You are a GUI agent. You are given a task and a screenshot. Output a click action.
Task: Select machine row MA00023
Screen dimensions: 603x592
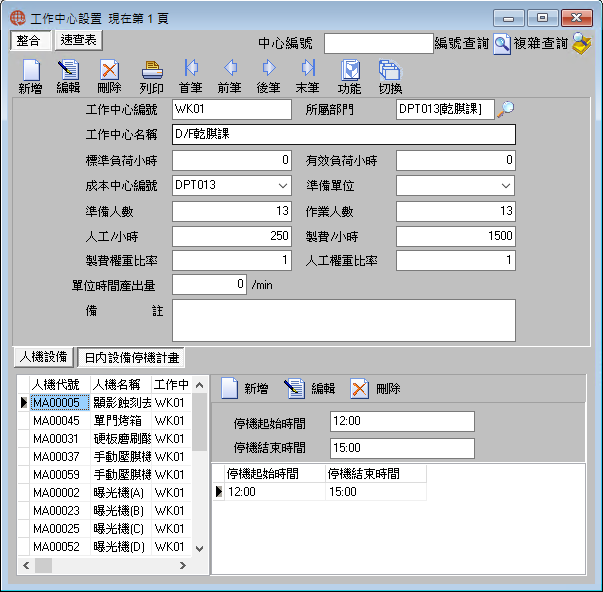click(105, 511)
